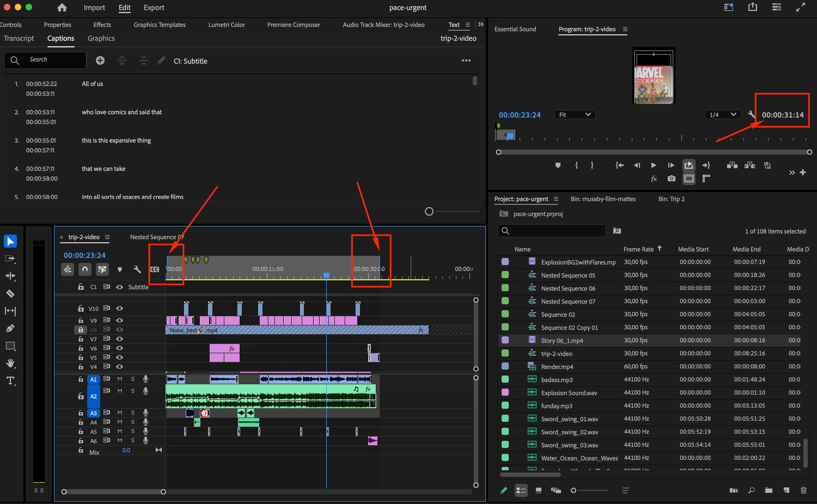Select the Hand tool
This screenshot has height=504, width=817.
click(10, 363)
